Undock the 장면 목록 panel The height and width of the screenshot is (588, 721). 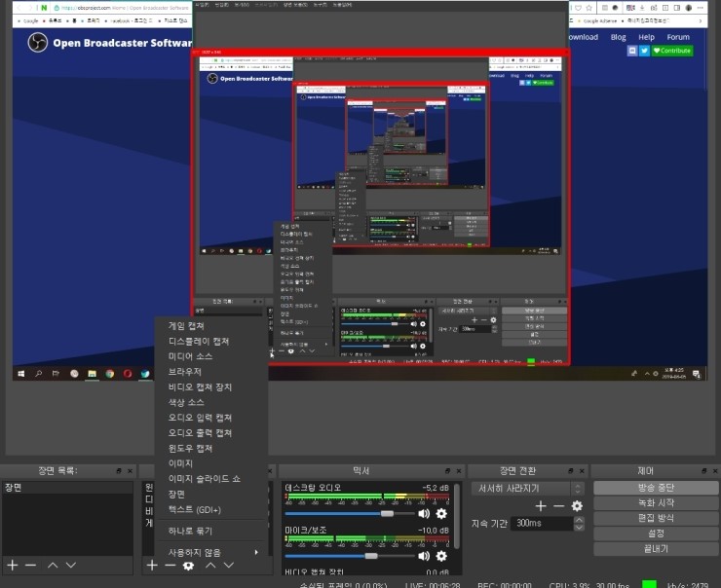[119, 470]
